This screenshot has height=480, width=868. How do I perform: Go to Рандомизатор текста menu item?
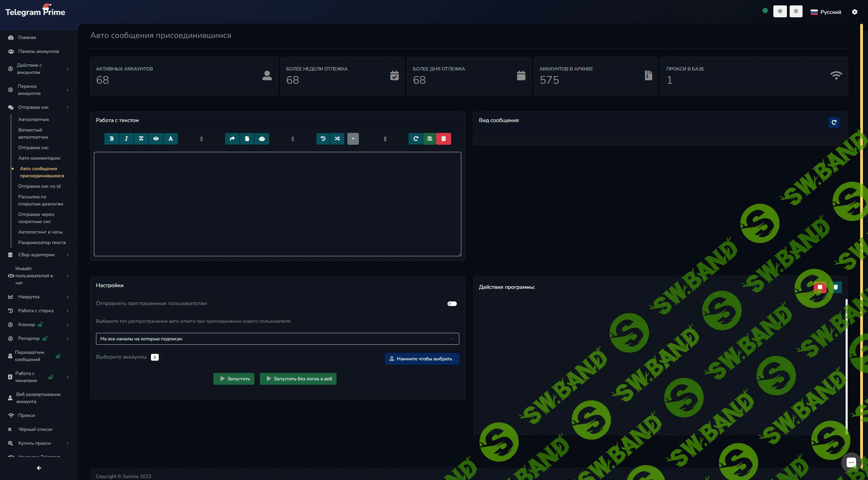pyautogui.click(x=42, y=242)
